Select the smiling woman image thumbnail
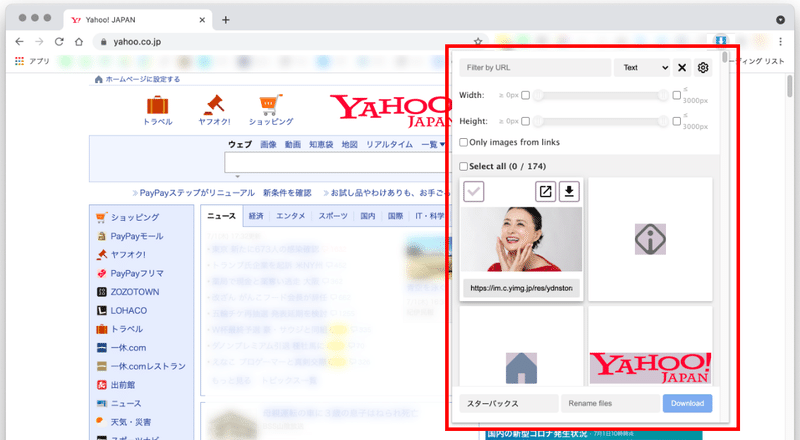This screenshot has width=800, height=440. [521, 239]
